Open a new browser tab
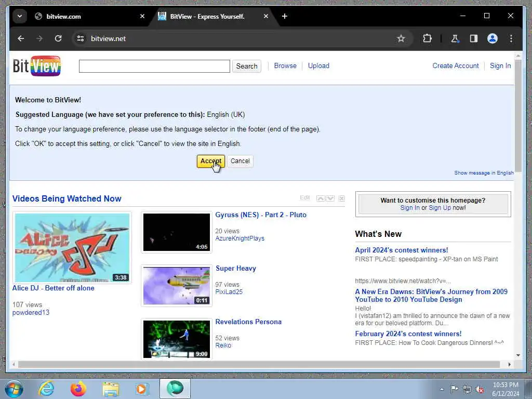The image size is (532, 399). [285, 16]
